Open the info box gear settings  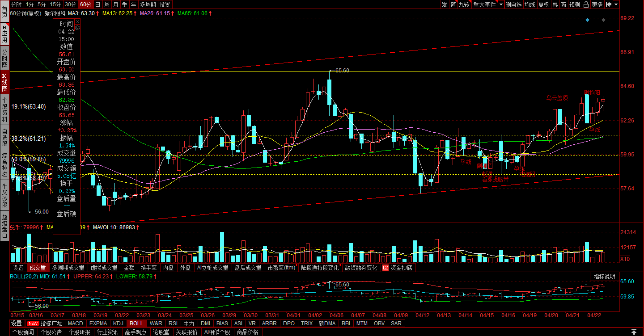point(77,28)
